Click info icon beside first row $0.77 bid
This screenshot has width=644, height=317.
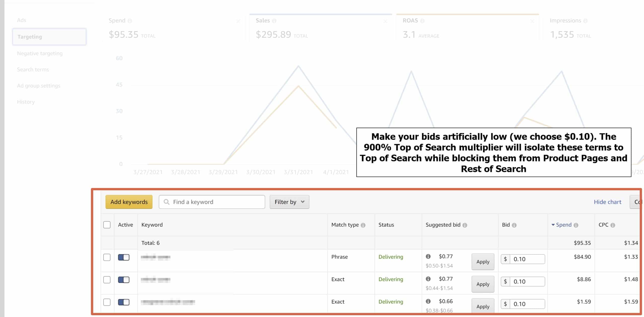point(428,256)
